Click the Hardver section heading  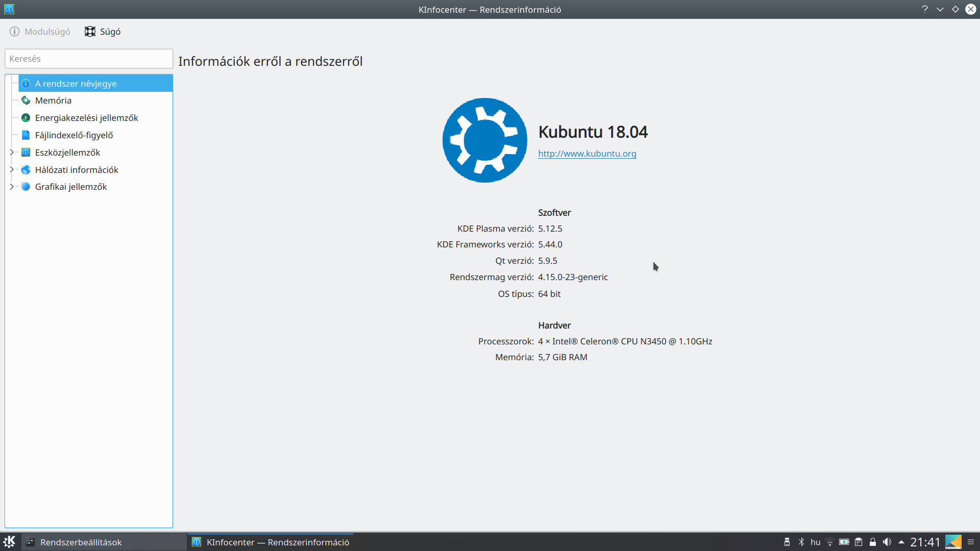(x=554, y=325)
